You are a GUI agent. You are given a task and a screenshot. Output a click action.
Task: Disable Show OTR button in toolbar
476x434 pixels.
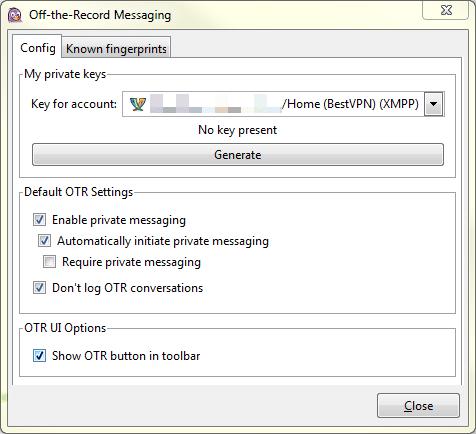click(x=39, y=356)
